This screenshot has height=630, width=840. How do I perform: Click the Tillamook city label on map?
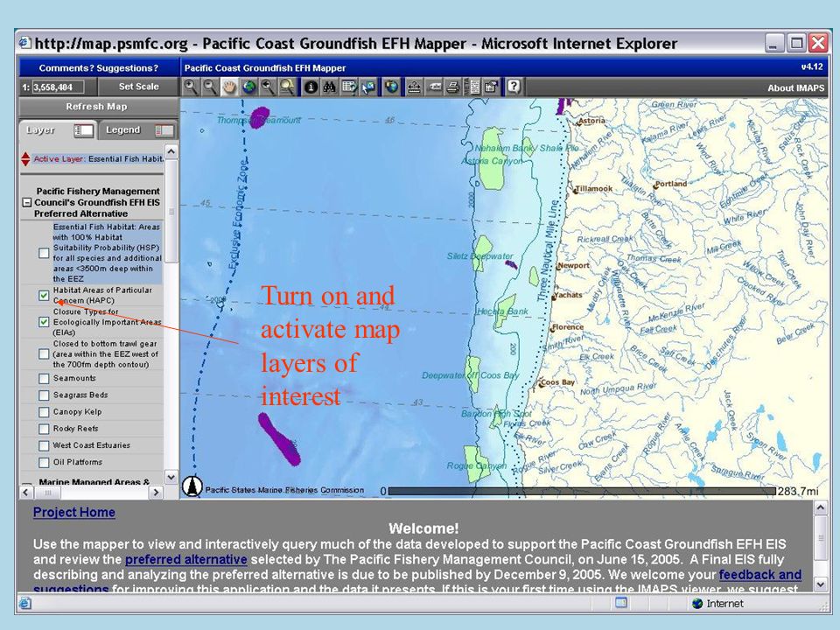tap(593, 189)
